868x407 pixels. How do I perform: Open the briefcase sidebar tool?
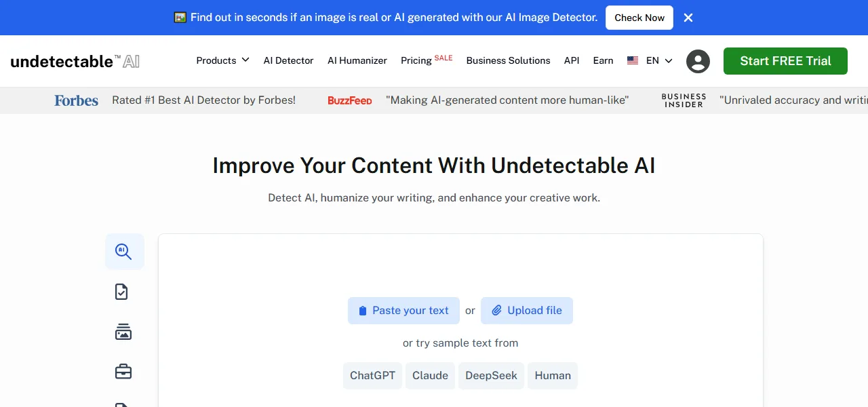[123, 372]
